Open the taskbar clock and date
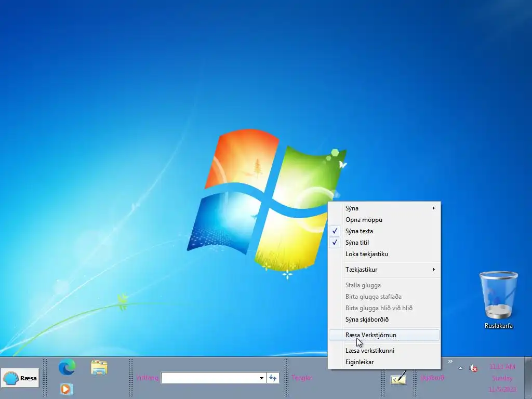 tap(502, 378)
